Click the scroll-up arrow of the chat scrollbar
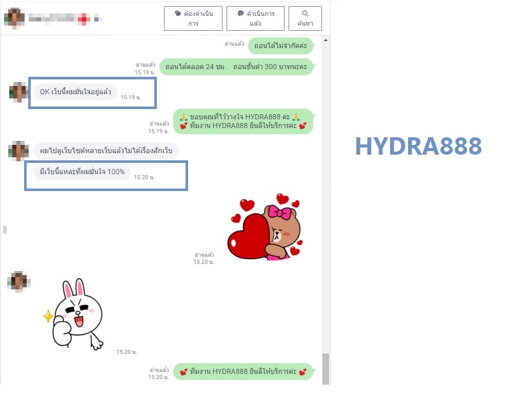 click(326, 40)
